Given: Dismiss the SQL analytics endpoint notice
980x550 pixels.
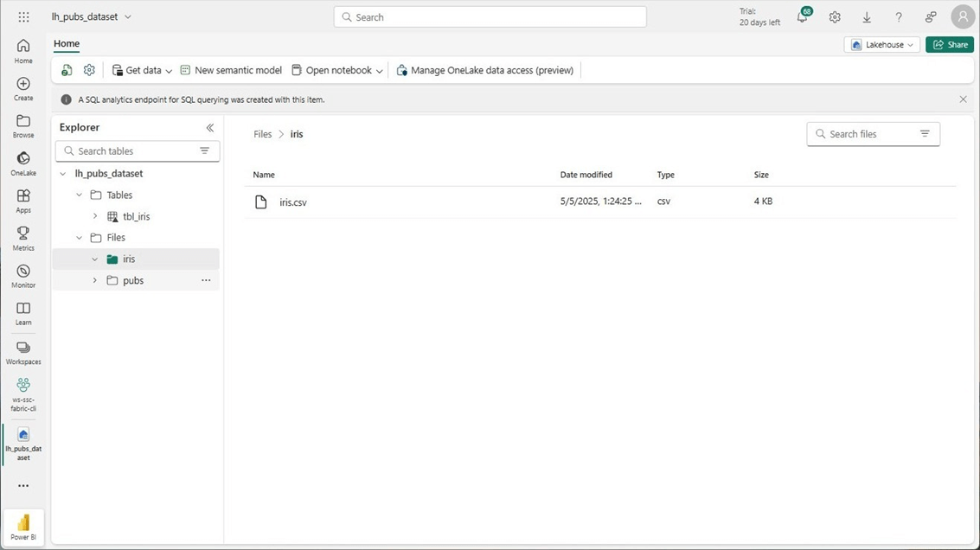Looking at the screenshot, I should point(963,99).
